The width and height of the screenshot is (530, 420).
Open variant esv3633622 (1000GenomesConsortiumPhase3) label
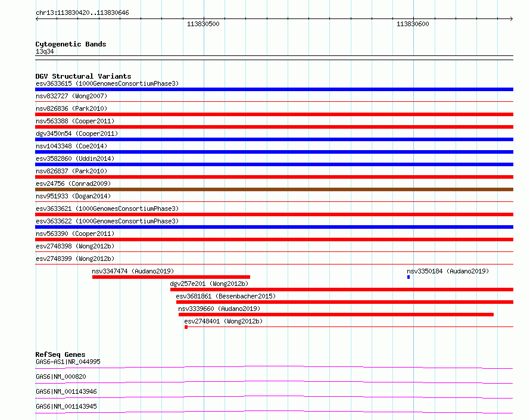[x=107, y=221]
